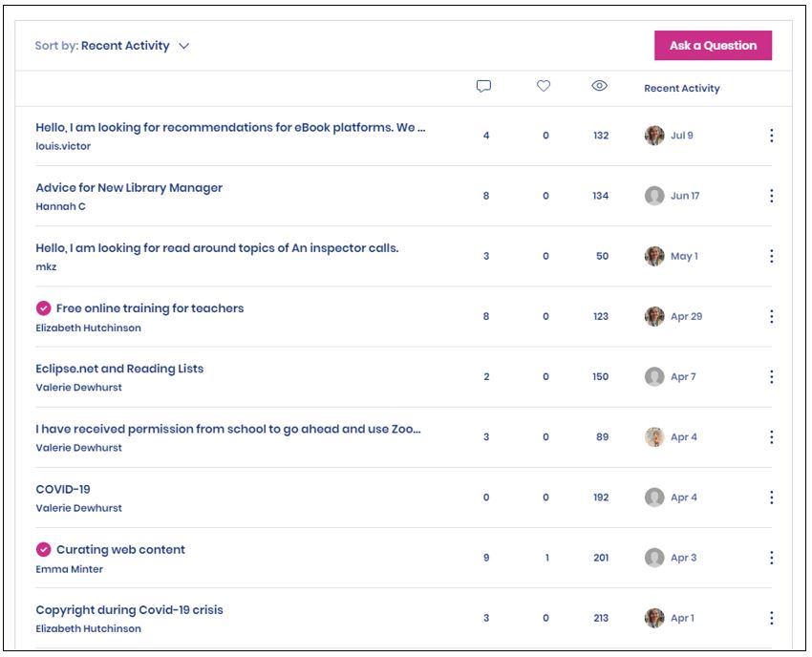The height and width of the screenshot is (657, 812).
Task: Open options menu for Eclipse.net and Reading Lists
Action: click(x=771, y=376)
